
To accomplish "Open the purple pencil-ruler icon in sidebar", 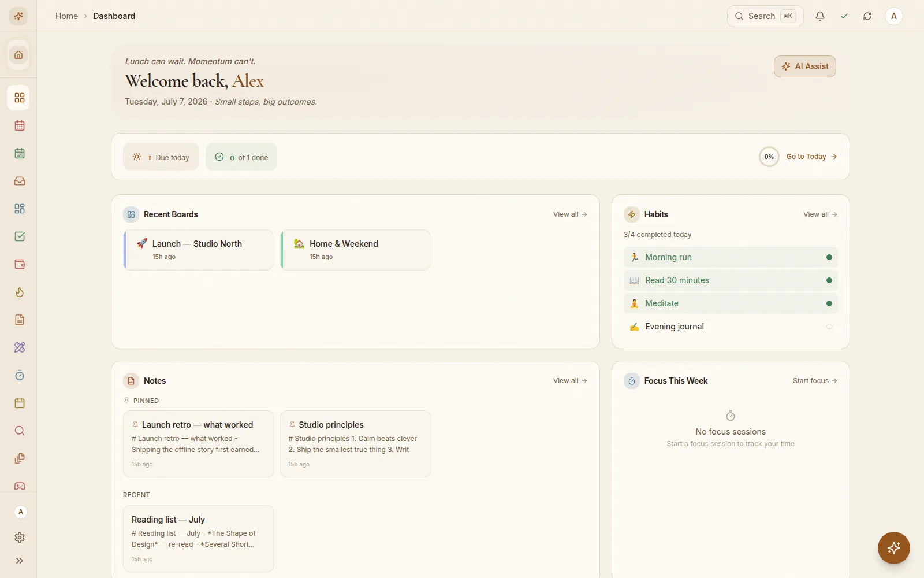I will point(20,347).
